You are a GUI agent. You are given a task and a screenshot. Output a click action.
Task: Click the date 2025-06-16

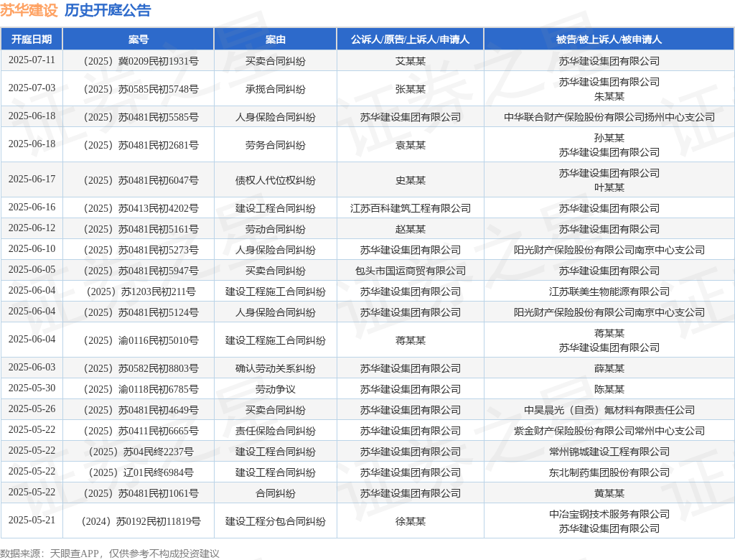coord(32,207)
